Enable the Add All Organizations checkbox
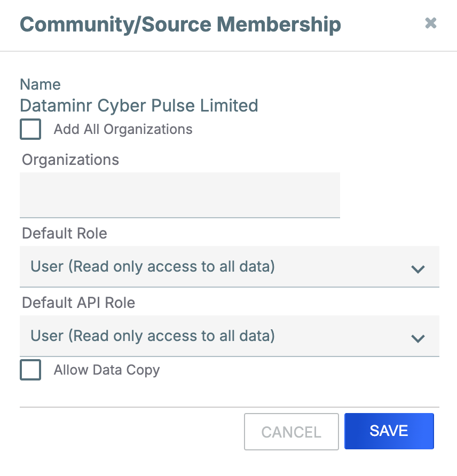The image size is (457, 476). click(30, 129)
